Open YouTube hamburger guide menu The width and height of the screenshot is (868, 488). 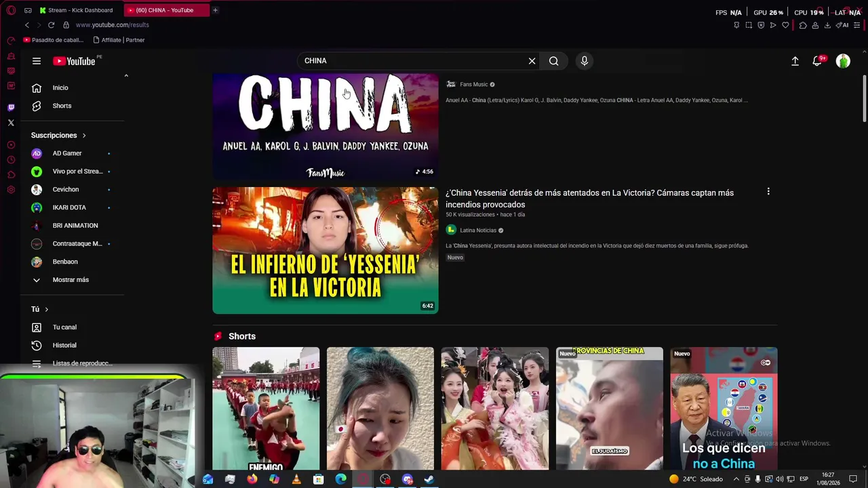point(37,61)
